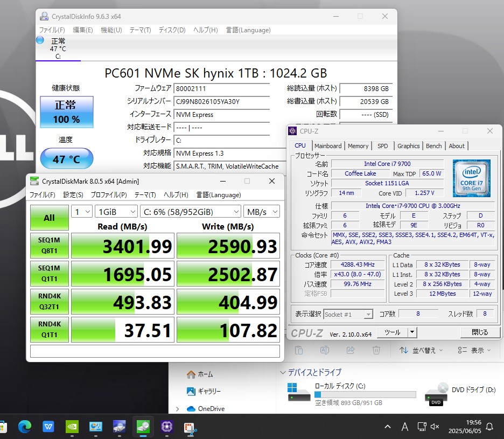The width and height of the screenshot is (504, 439).
Task: Open the network status tray icon
Action: click(x=422, y=427)
